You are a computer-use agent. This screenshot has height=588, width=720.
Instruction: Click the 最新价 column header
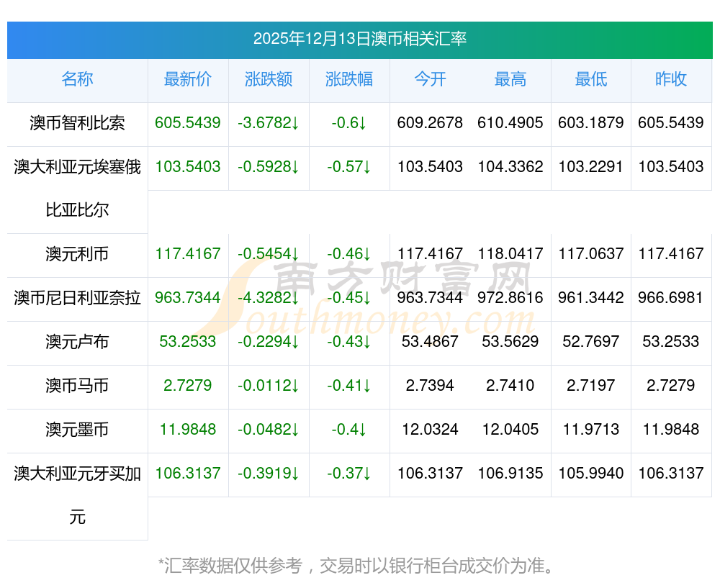(187, 79)
